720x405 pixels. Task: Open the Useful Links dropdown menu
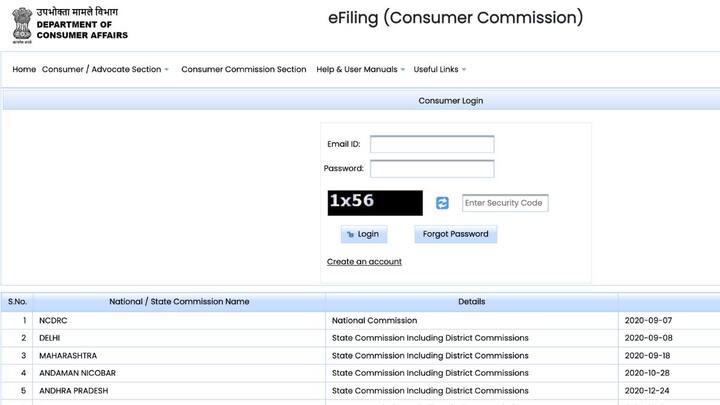(439, 70)
